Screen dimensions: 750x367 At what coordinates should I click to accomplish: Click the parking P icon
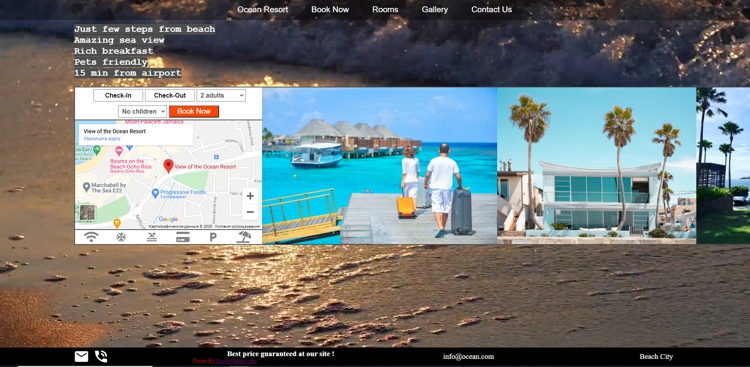(x=213, y=237)
